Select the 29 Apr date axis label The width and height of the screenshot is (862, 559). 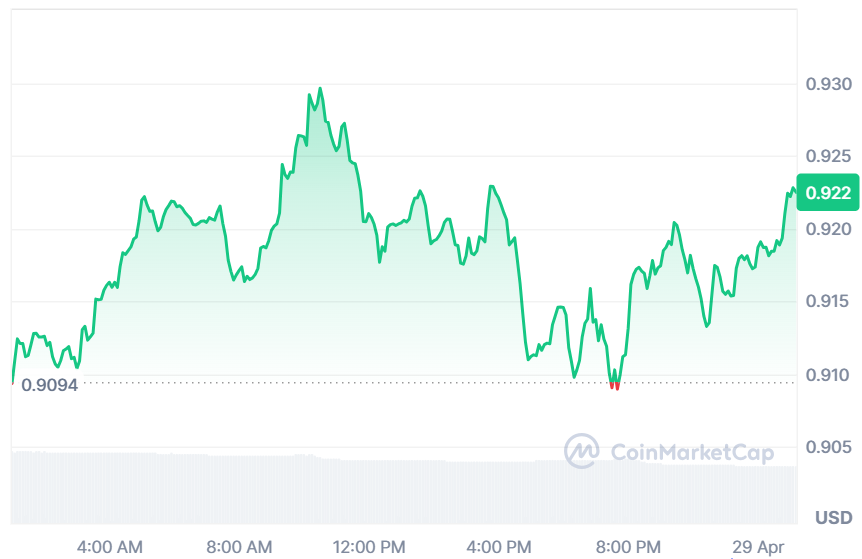pyautogui.click(x=758, y=547)
